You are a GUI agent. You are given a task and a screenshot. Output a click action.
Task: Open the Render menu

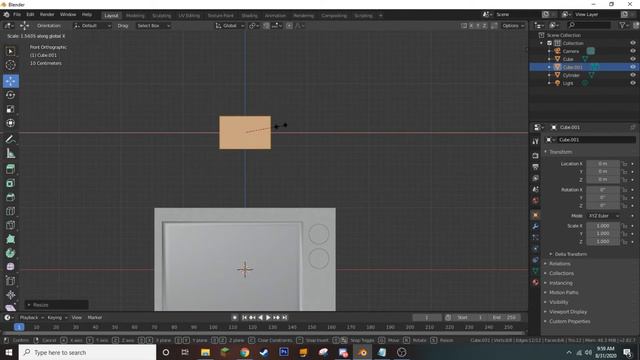tap(47, 14)
